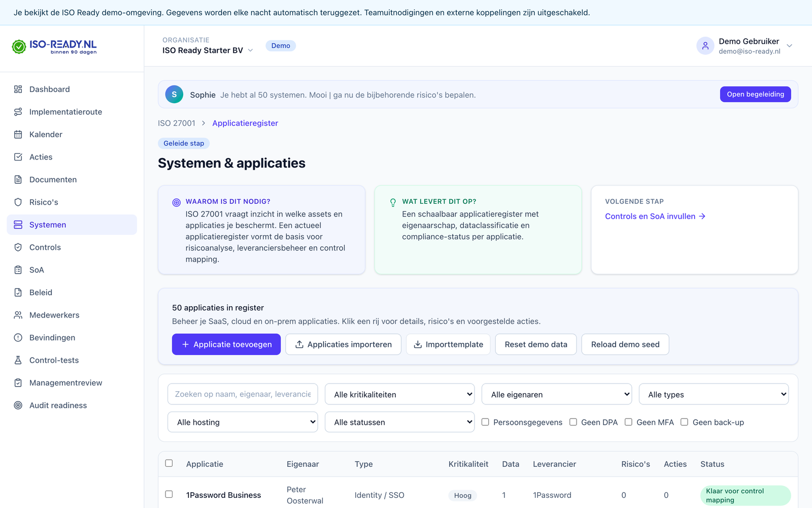Open Managementreview in the sidebar
This screenshot has height=508, width=812.
(x=72, y=383)
